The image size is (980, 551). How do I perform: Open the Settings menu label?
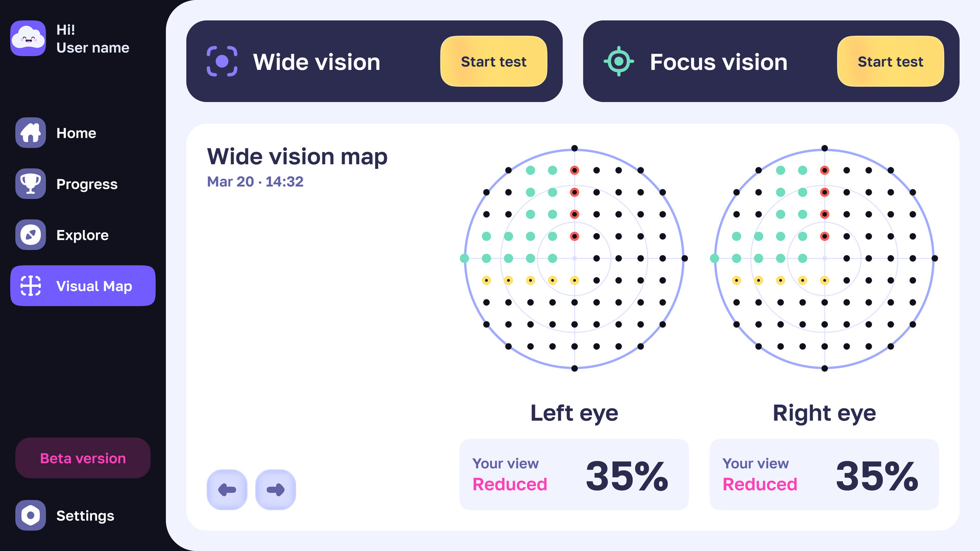click(x=85, y=516)
